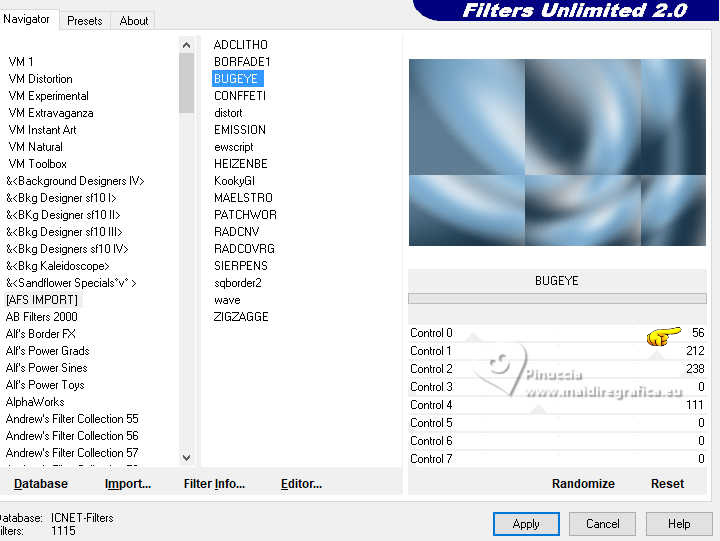Click the Control 2 slider
The width and height of the screenshot is (720, 541).
click(557, 369)
